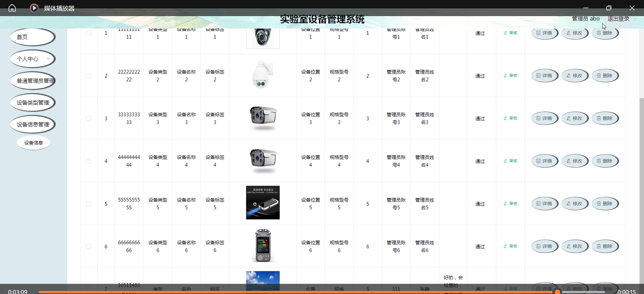The width and height of the screenshot is (644, 294).
Task: Tick checkbox for row 1
Action: (x=89, y=33)
